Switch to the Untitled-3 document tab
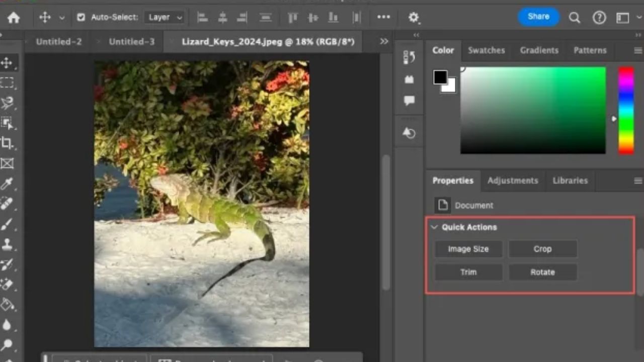This screenshot has height=362, width=644. tap(132, 42)
